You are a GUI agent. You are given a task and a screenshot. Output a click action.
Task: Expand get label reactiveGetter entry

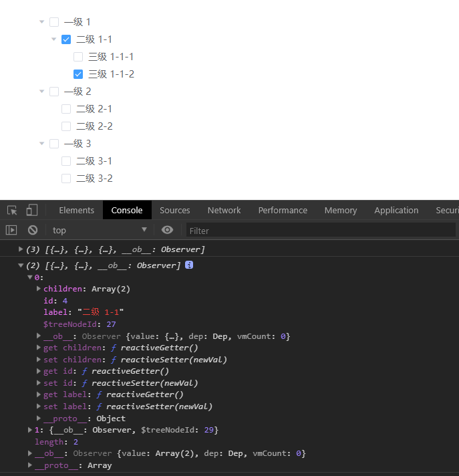click(39, 394)
